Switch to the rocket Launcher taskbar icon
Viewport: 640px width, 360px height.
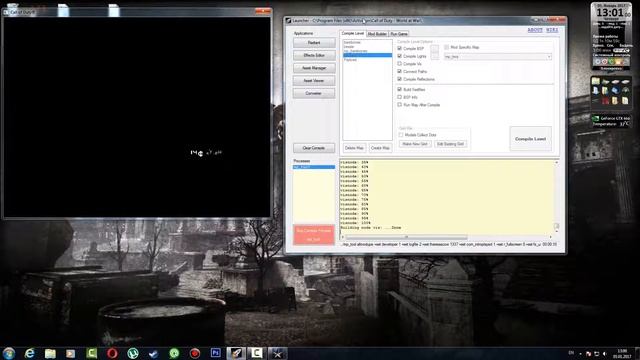236,353
